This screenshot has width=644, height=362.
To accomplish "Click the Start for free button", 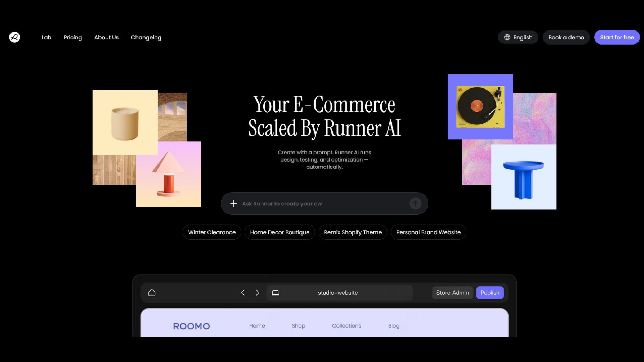I will tap(617, 37).
